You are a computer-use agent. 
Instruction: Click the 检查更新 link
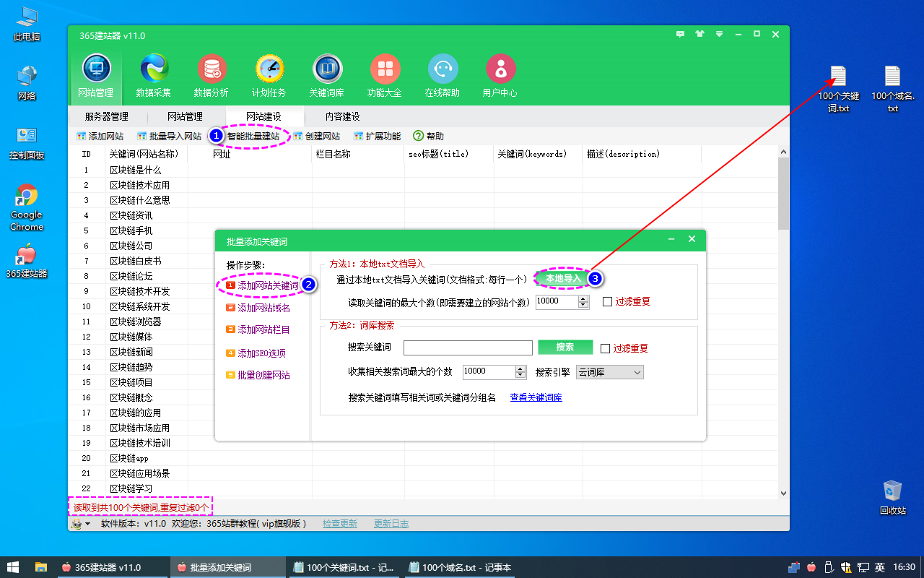tap(340, 524)
